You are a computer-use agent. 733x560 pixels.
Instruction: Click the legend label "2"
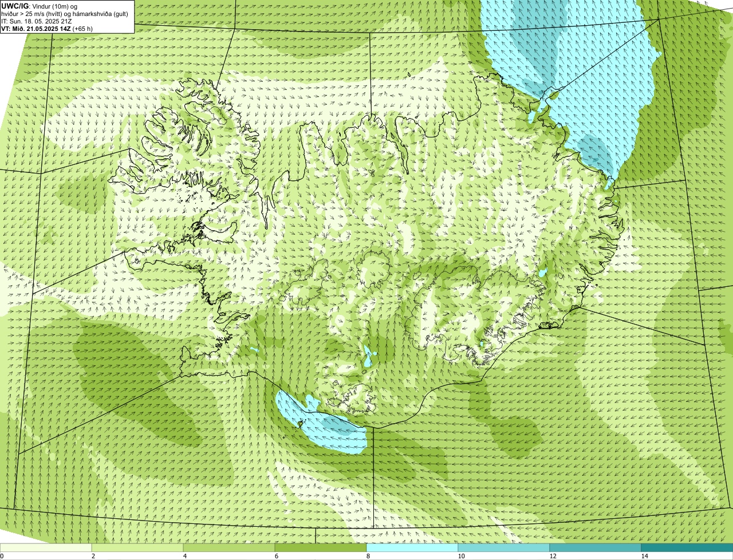93,556
